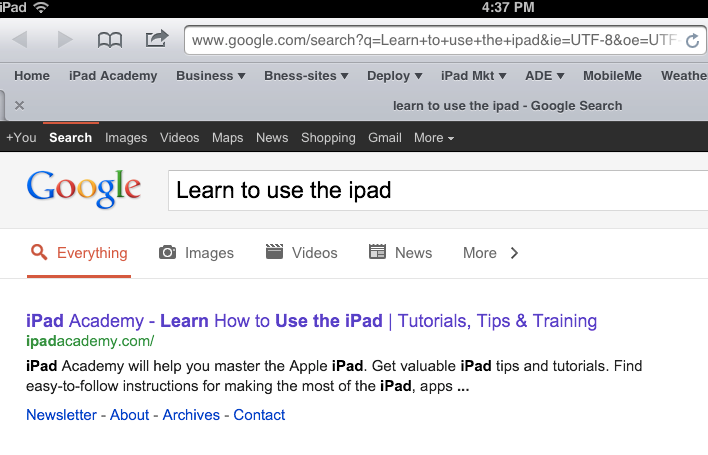Viewport: 708px width, 455px height.
Task: Click the clapperboard icon beside Videos
Action: click(x=274, y=251)
